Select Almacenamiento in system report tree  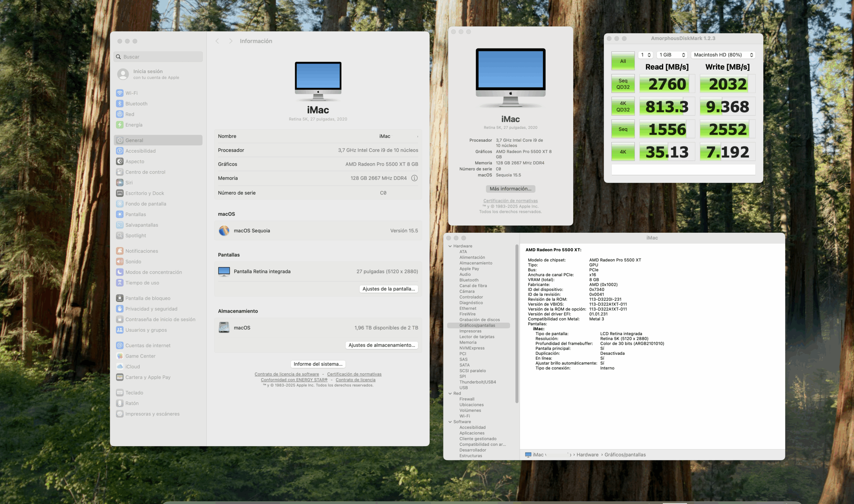click(x=476, y=263)
